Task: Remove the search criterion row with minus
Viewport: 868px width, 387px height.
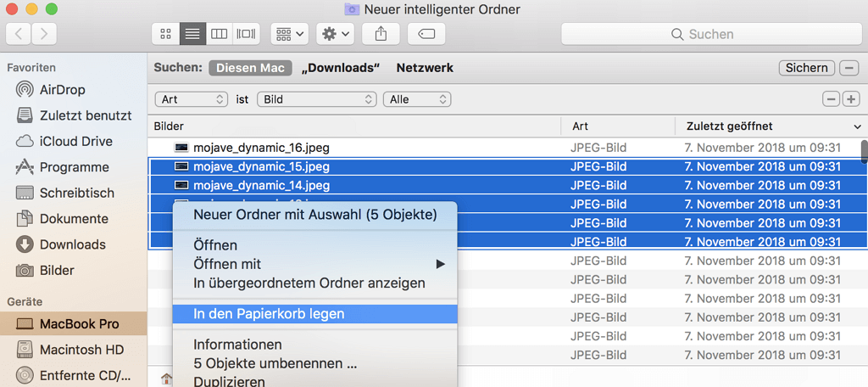Action: pyautogui.click(x=832, y=99)
